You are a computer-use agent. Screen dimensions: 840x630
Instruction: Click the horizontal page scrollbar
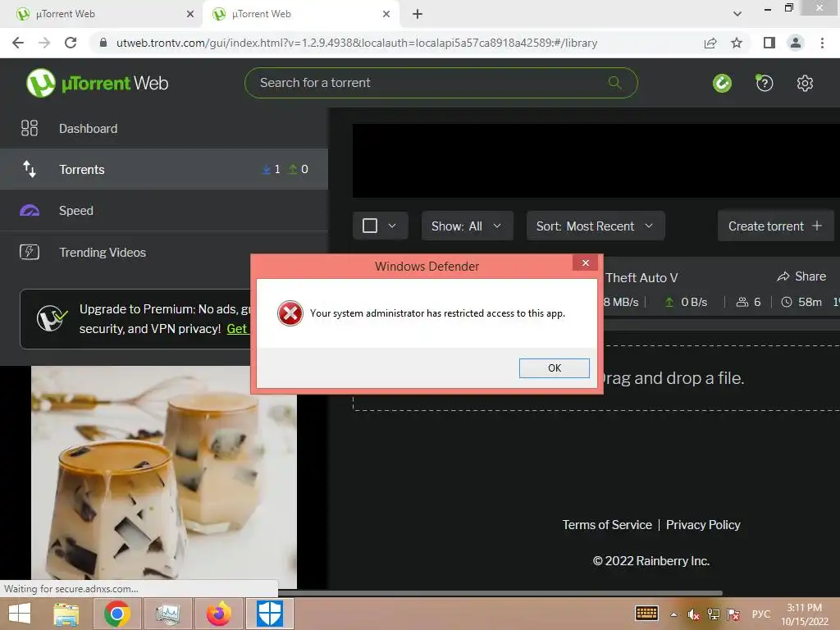[500, 593]
